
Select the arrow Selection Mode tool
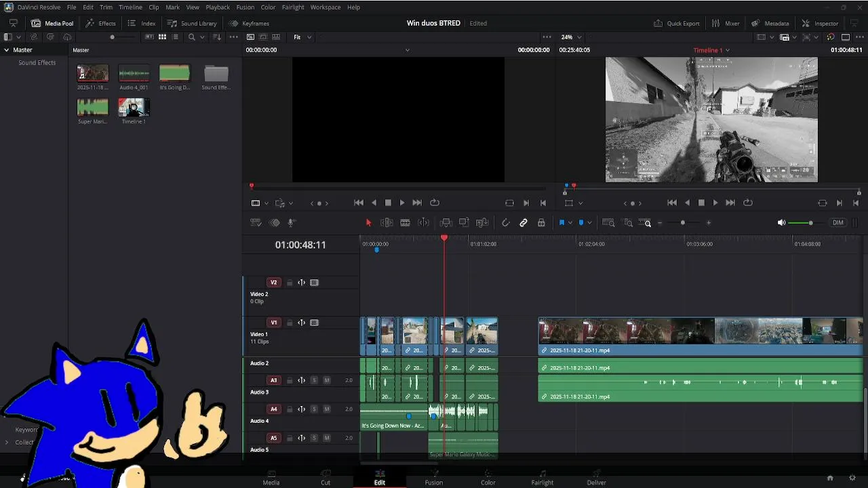point(369,223)
